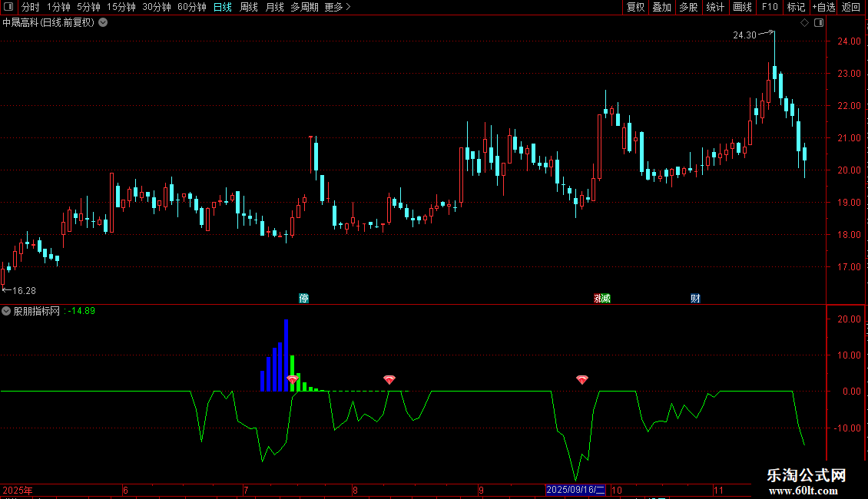Click the 24.30 high price label
The width and height of the screenshot is (868, 499).
[x=744, y=35]
